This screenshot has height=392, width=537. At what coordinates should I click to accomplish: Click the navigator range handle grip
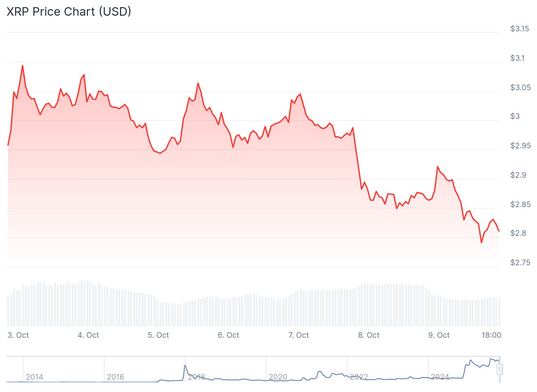click(499, 369)
